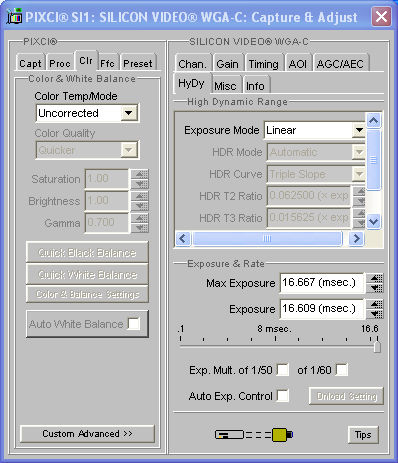
Task: Click the camera cable status icon
Action: 254,435
